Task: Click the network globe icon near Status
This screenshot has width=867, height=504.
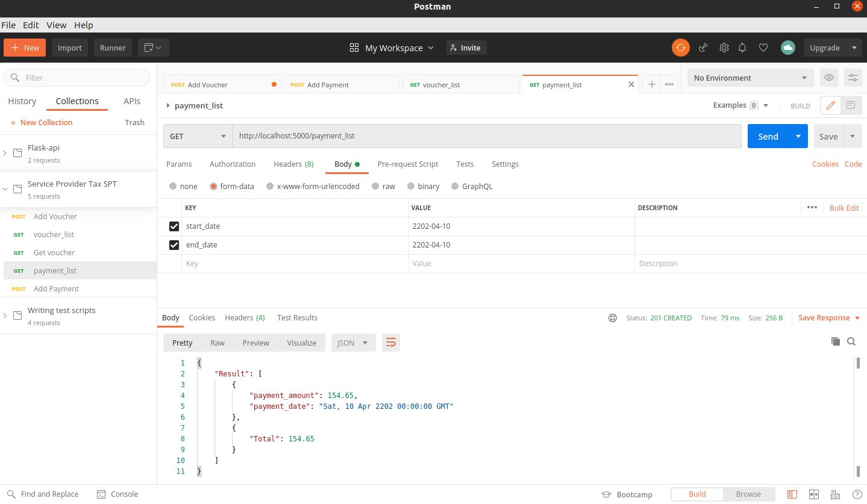Action: (613, 318)
